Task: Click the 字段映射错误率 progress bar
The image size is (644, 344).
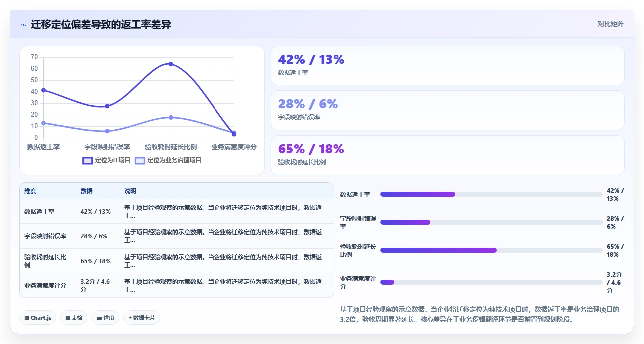Action: point(491,222)
